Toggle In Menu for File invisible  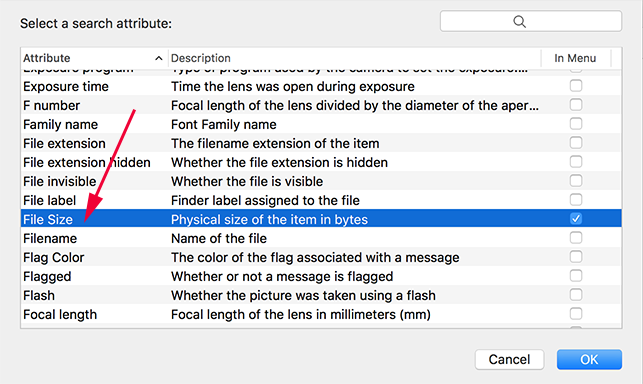(x=576, y=181)
